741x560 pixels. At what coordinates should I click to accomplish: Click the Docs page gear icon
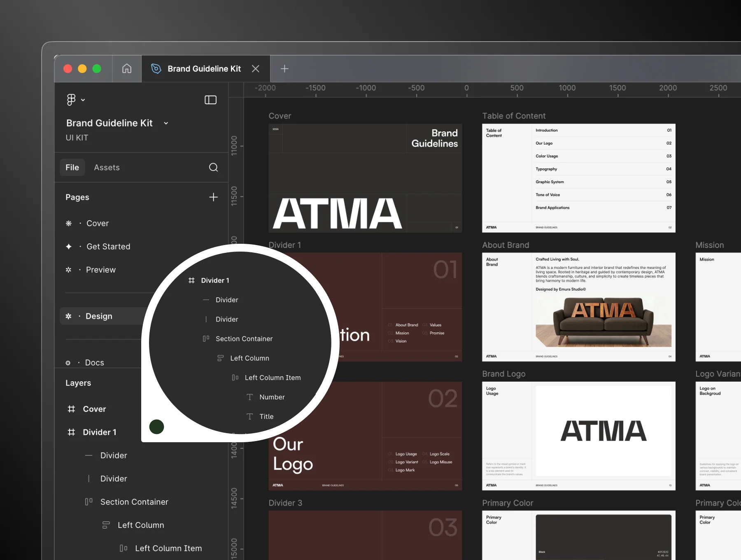point(68,363)
